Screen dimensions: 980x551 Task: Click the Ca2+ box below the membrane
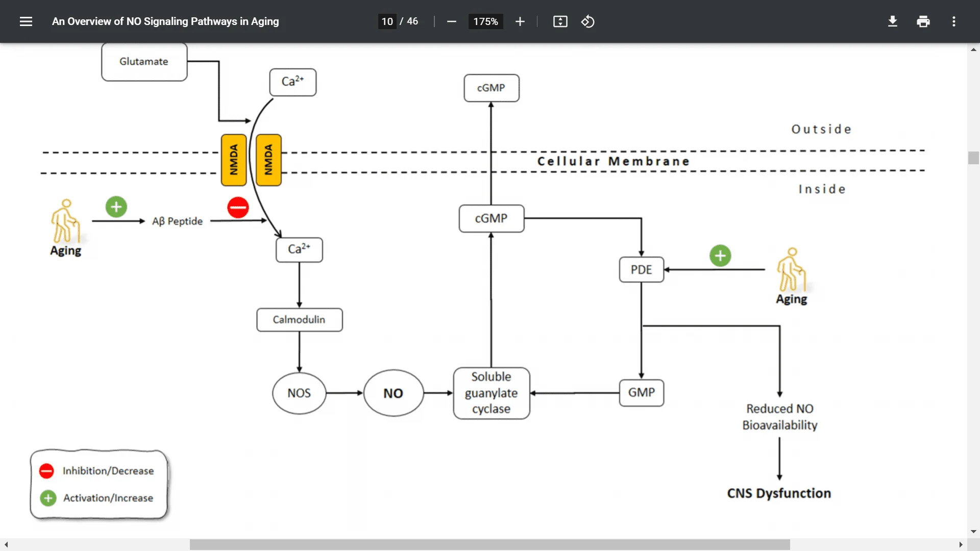299,249
